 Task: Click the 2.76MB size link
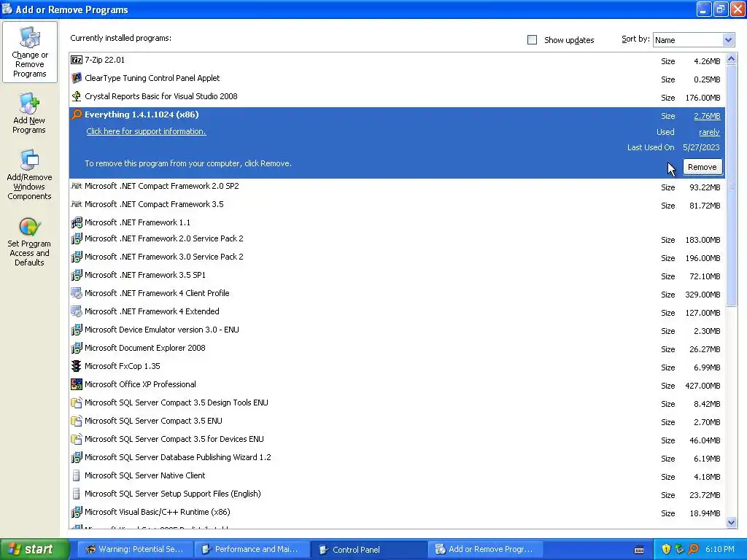tap(707, 116)
